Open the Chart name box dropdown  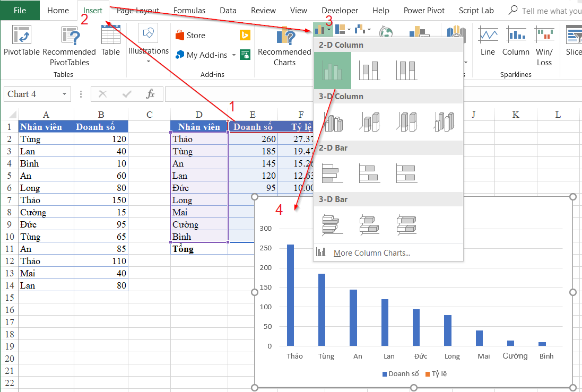click(65, 94)
